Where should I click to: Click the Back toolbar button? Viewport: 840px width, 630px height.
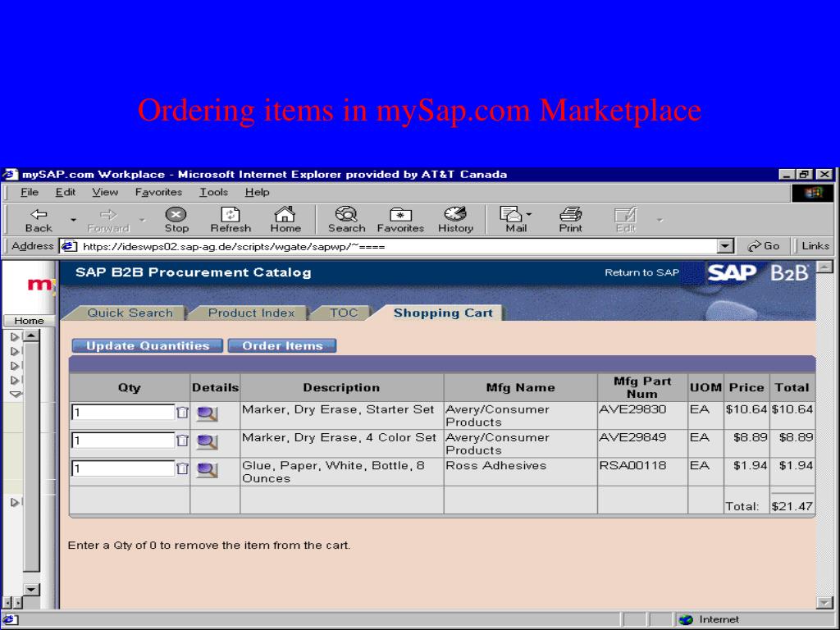pyautogui.click(x=39, y=220)
